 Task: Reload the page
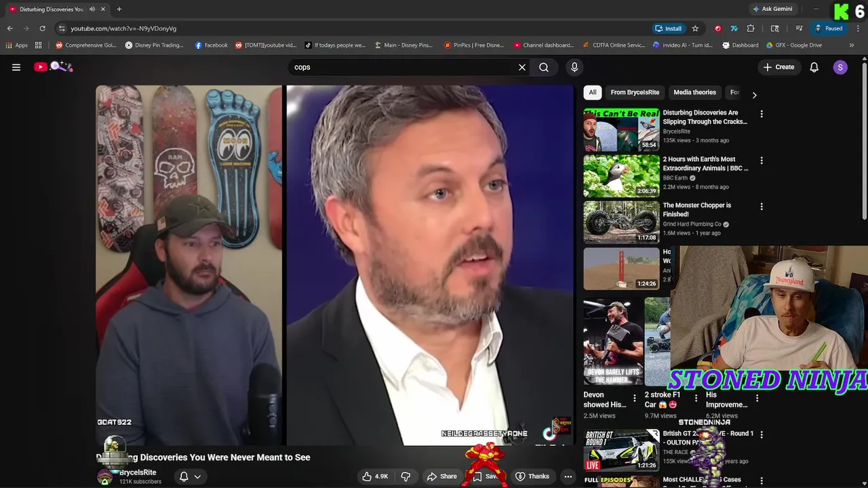(42, 28)
